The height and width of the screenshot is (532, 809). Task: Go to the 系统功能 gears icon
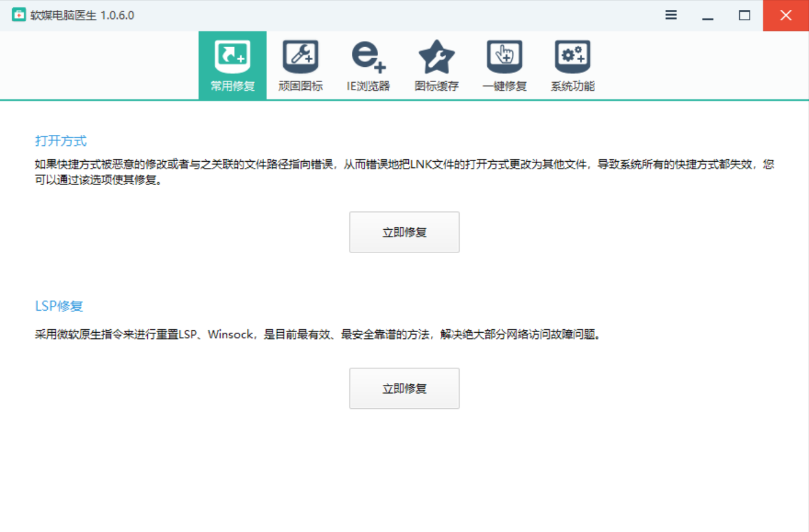click(x=572, y=58)
